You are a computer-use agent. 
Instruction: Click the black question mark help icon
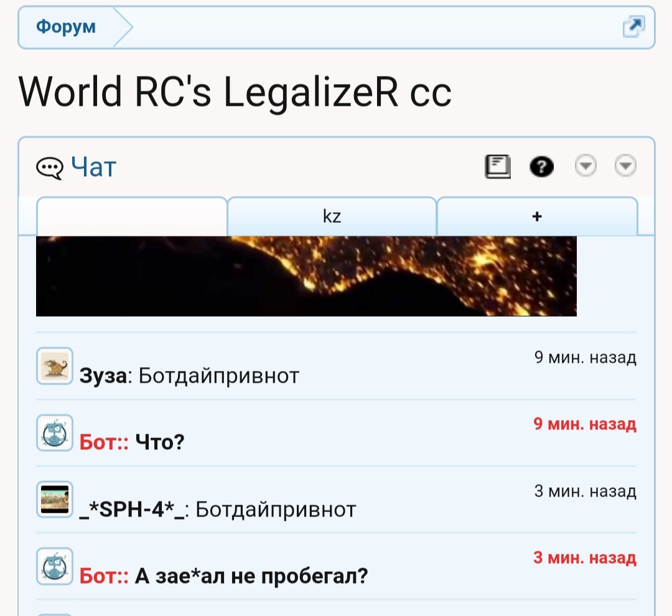coord(541,167)
